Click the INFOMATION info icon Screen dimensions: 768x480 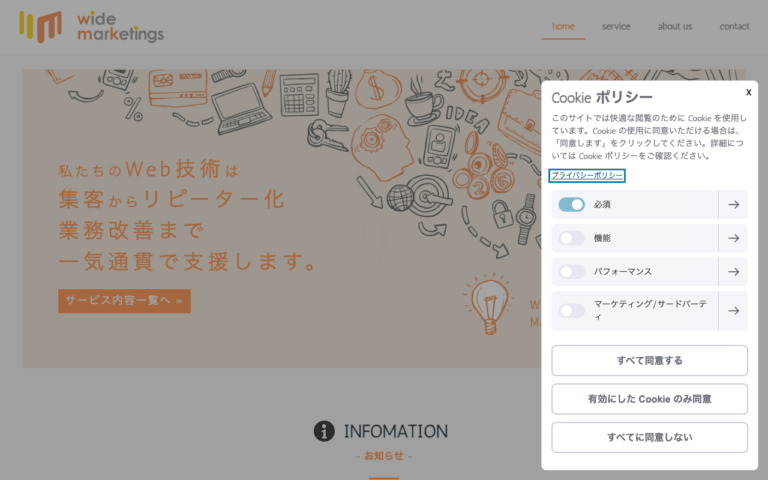point(324,431)
